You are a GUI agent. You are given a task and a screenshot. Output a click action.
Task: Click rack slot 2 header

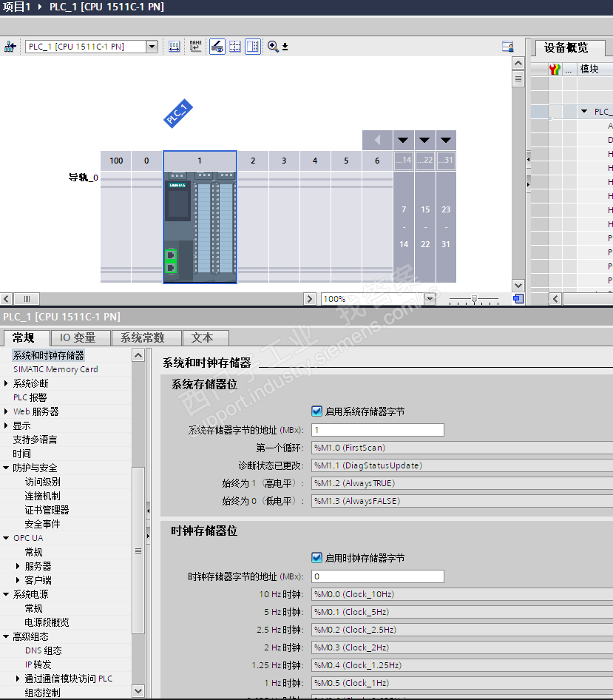pos(253,161)
